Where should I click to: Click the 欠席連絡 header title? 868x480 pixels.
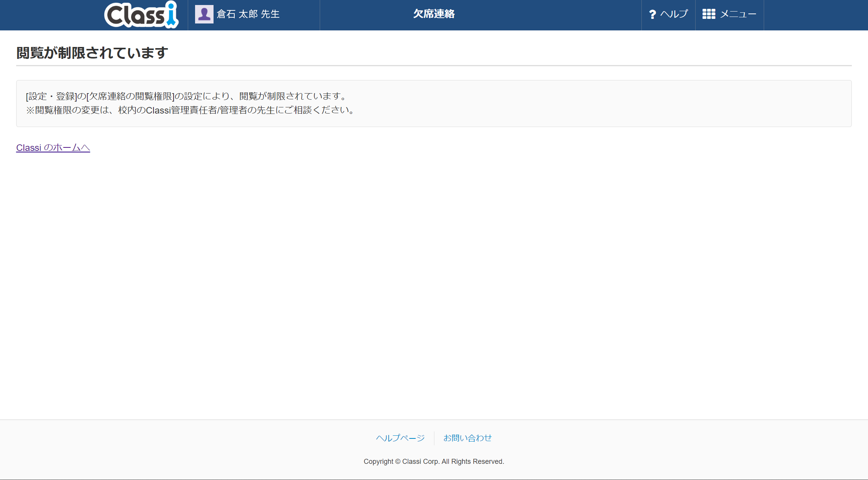tap(434, 14)
